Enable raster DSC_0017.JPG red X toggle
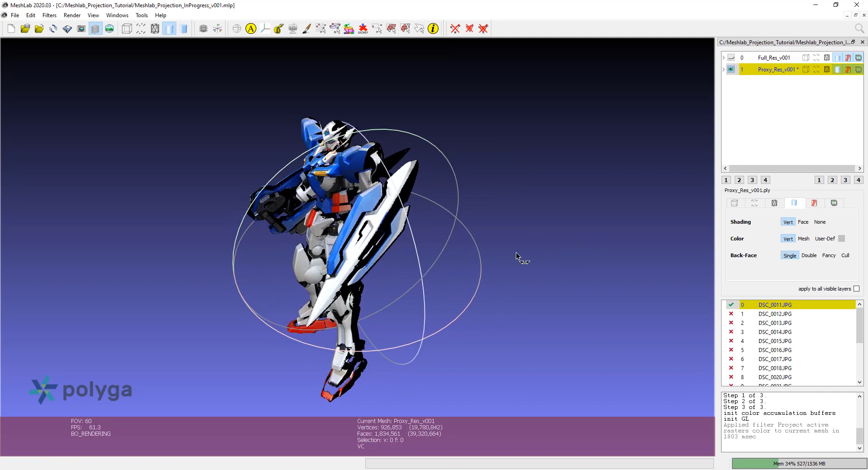The width and height of the screenshot is (868, 470). click(x=731, y=359)
